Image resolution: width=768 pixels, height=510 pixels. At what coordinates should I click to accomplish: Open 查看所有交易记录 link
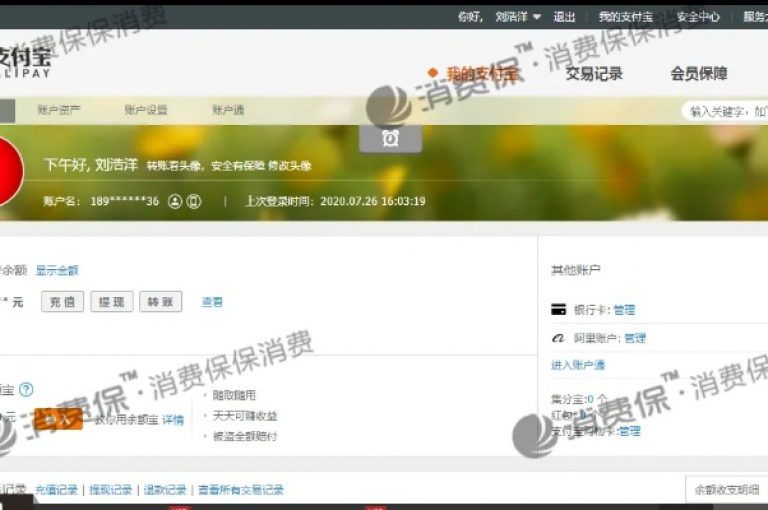(x=241, y=489)
